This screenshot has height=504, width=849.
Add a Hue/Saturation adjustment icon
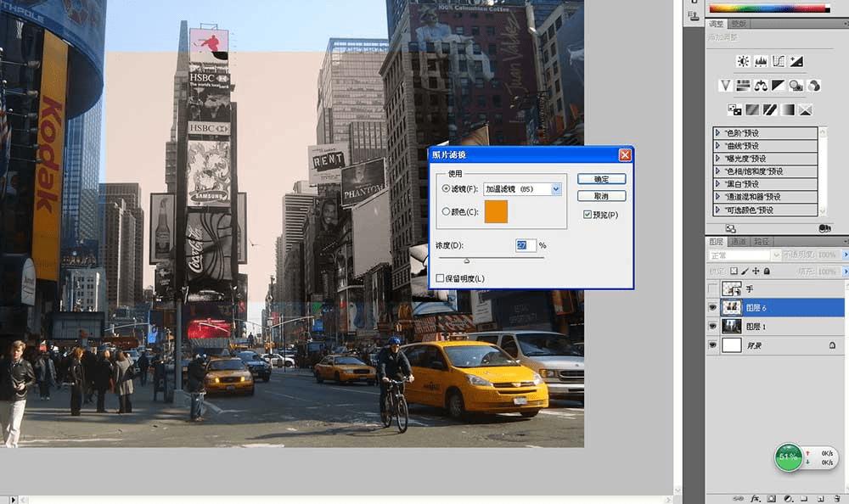(x=743, y=86)
